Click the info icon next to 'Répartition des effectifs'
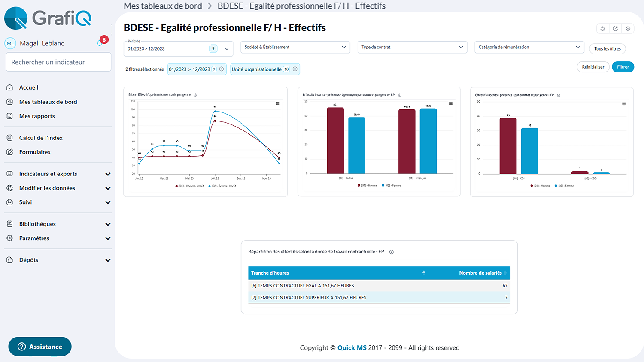This screenshot has height=362, width=644. pyautogui.click(x=391, y=252)
